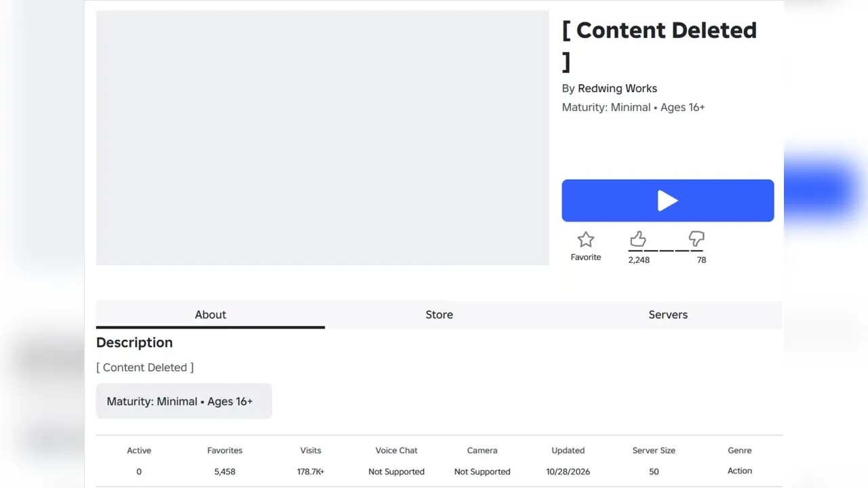Screen dimensions: 868x488
Task: Open the Store tab
Action: (439, 314)
